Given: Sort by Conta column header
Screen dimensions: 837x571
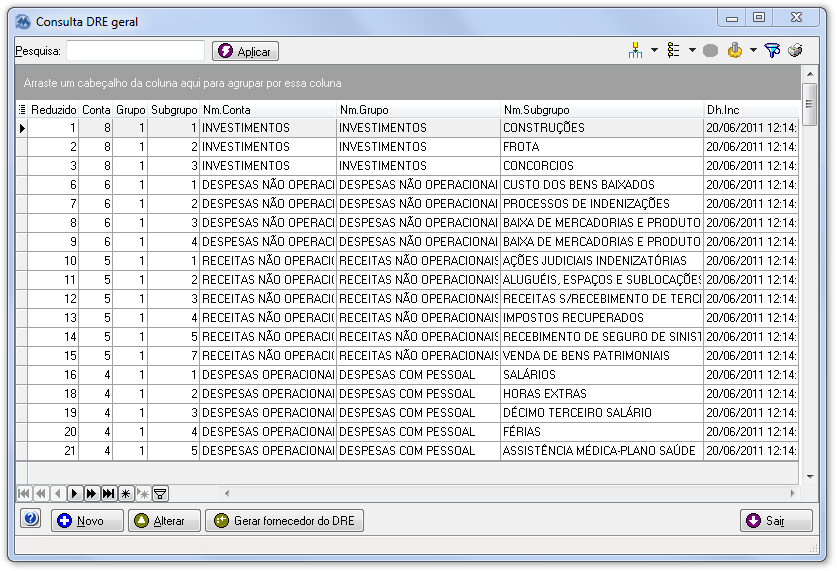Looking at the screenshot, I should (96, 110).
